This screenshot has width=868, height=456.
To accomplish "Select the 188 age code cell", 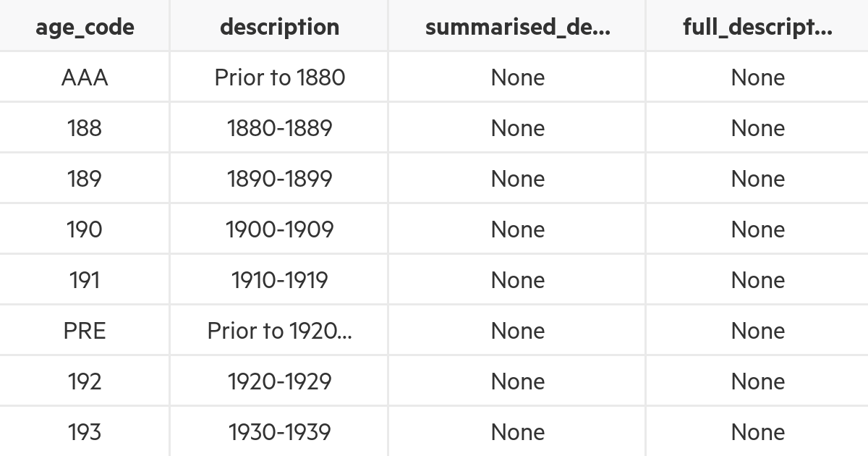I will coord(85,128).
